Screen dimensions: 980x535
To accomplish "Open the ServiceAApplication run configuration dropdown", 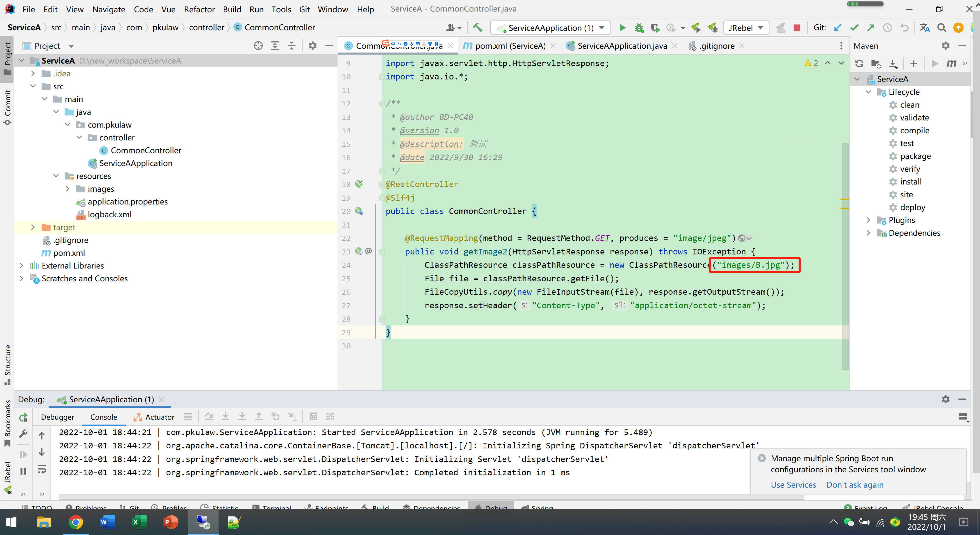I will point(550,28).
